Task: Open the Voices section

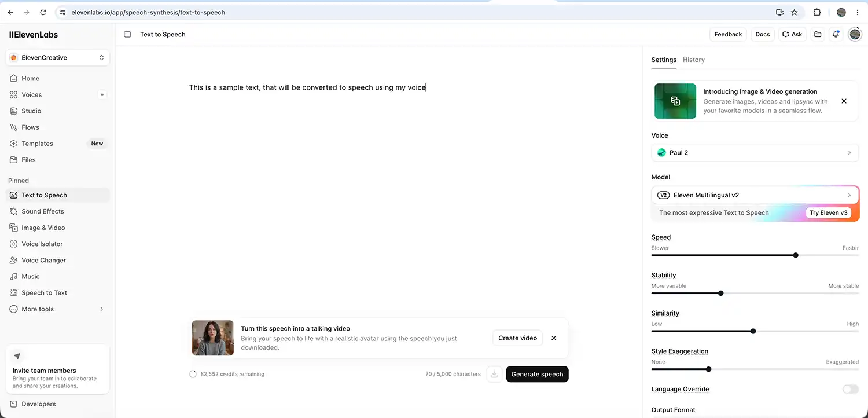Action: 52,95
